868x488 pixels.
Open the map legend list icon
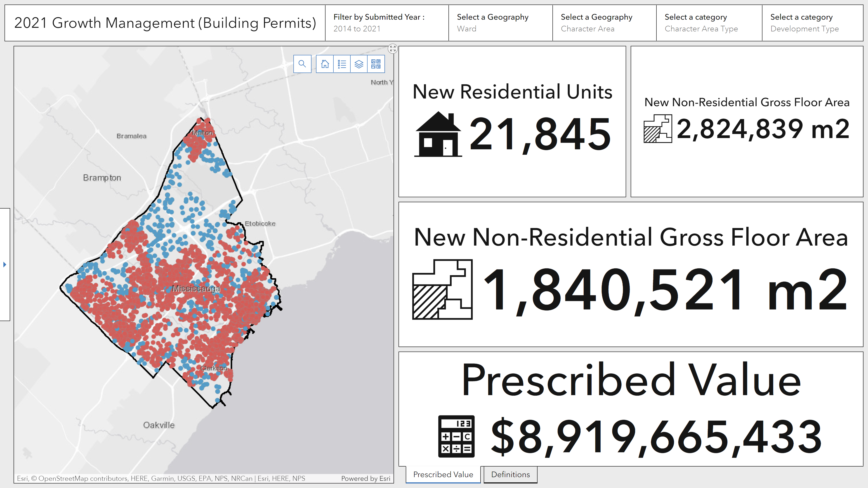point(342,64)
